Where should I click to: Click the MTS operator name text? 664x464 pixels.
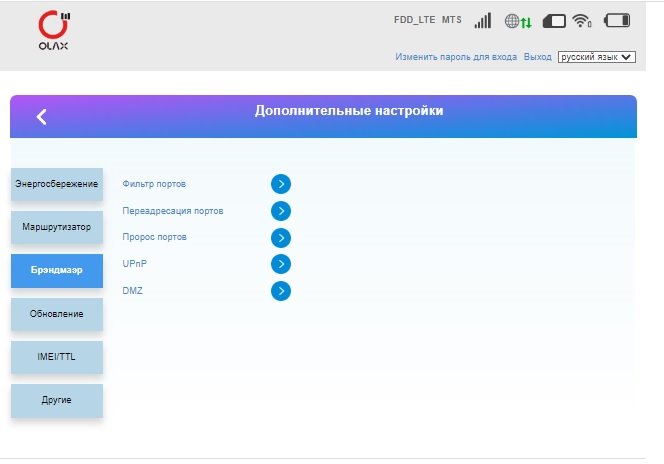(x=451, y=20)
